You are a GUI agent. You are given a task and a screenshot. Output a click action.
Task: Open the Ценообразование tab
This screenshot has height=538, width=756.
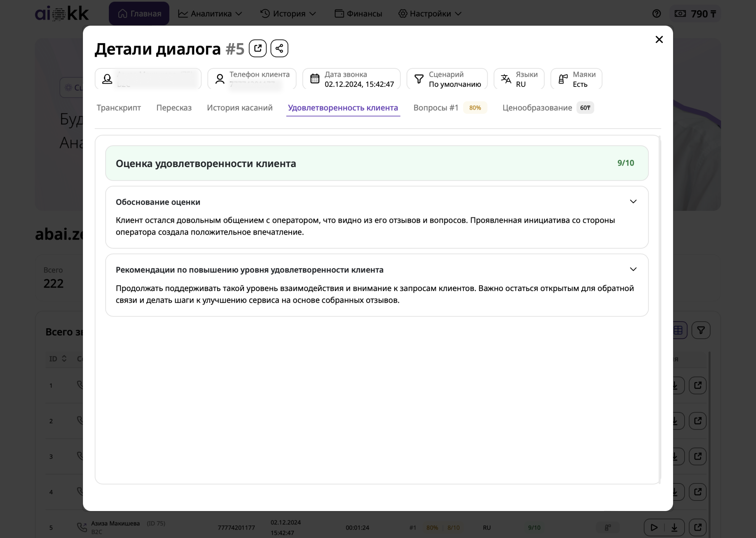pos(537,108)
